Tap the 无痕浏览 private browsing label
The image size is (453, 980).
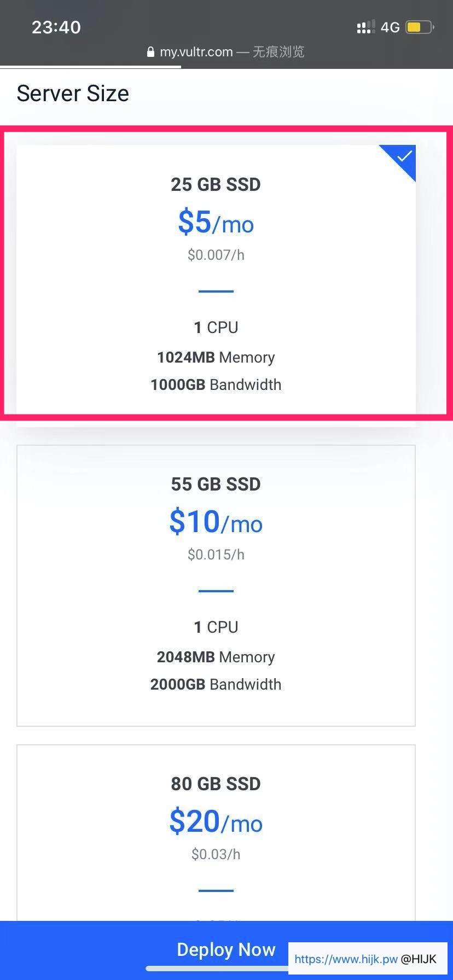(x=278, y=52)
